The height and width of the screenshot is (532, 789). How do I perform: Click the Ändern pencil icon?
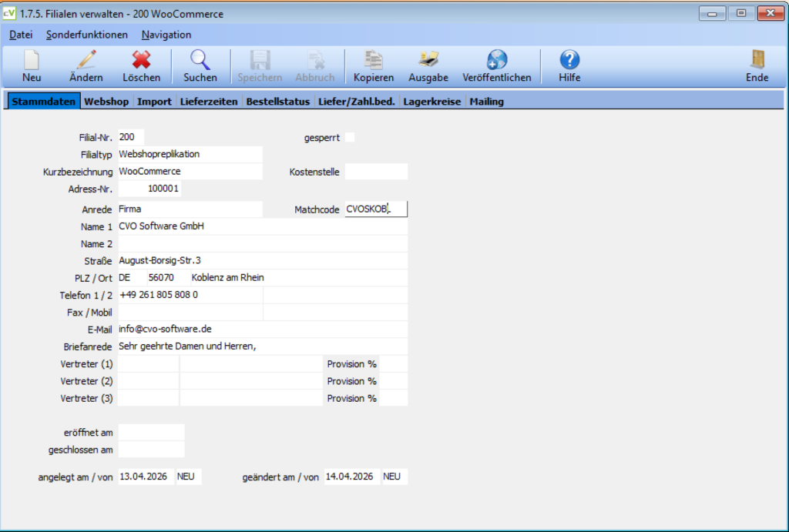click(x=86, y=60)
